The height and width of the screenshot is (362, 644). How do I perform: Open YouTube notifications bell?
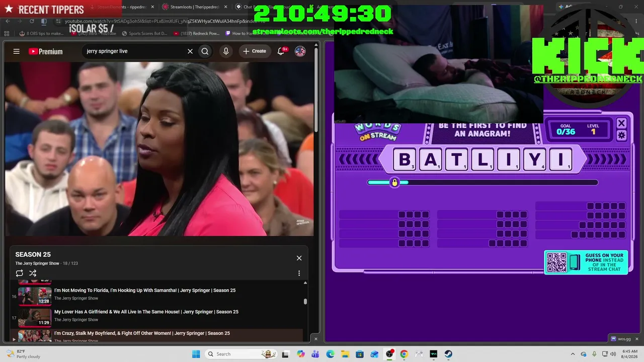pyautogui.click(x=281, y=51)
